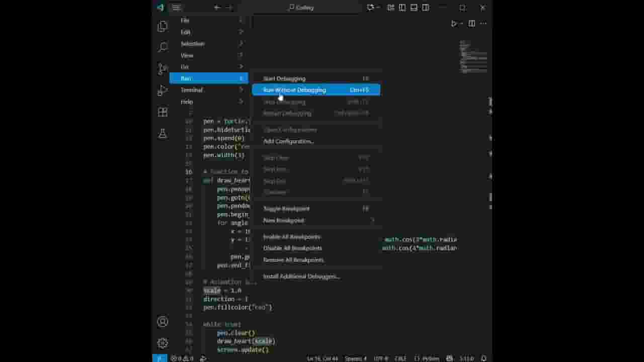Click the 3.11.0 interpreter version
This screenshot has width=644, height=362.
click(466, 358)
